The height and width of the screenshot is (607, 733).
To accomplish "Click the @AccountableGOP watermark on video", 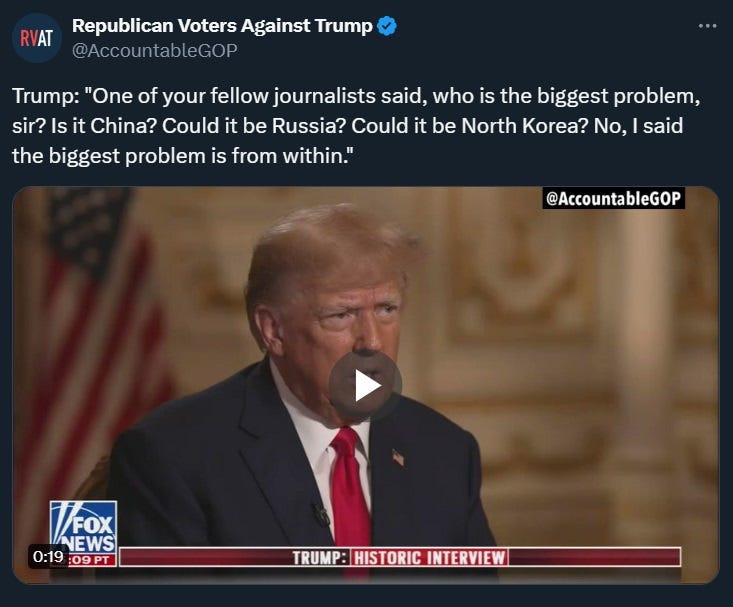I will tap(613, 198).
